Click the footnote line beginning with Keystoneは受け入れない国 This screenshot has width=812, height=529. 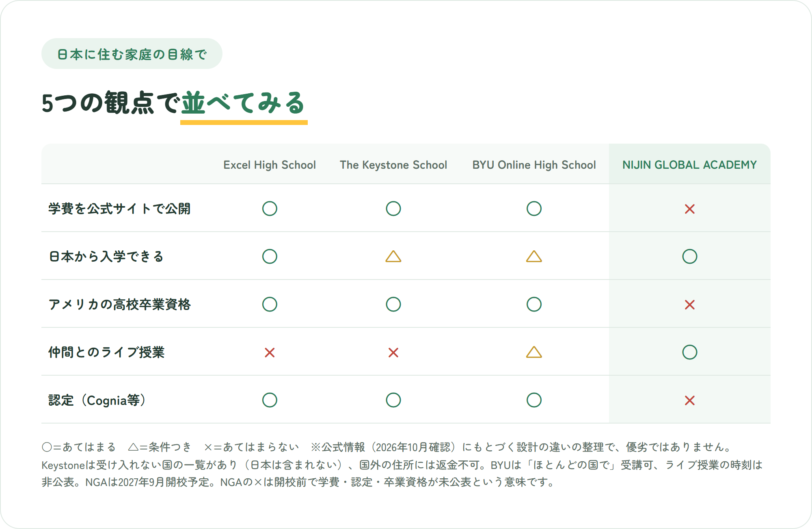point(402,465)
